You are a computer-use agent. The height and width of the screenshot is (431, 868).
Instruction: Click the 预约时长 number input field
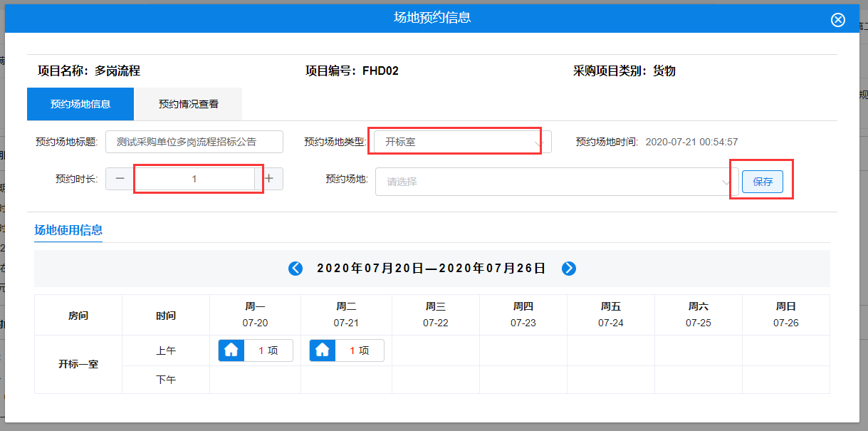point(194,179)
